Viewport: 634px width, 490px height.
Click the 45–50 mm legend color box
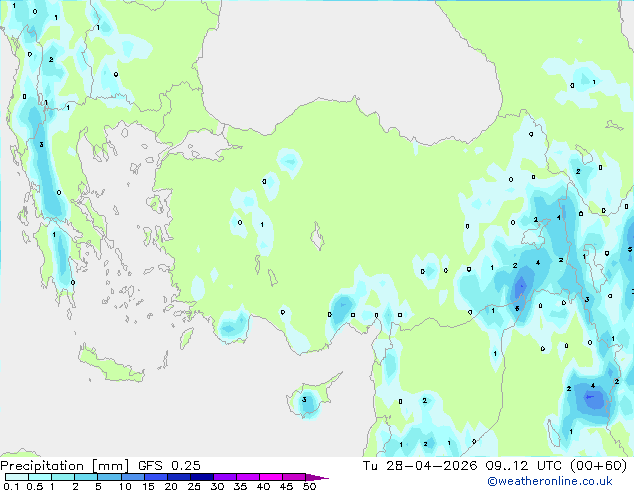(x=294, y=477)
